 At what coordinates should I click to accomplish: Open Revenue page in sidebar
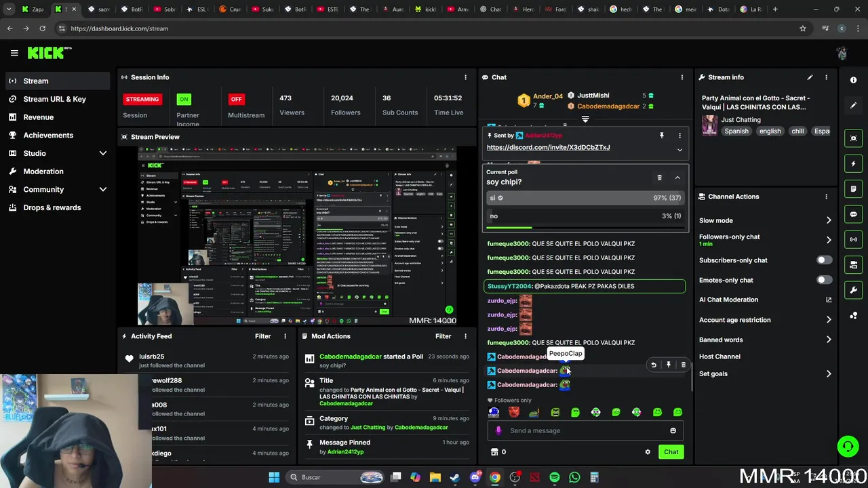click(57, 117)
